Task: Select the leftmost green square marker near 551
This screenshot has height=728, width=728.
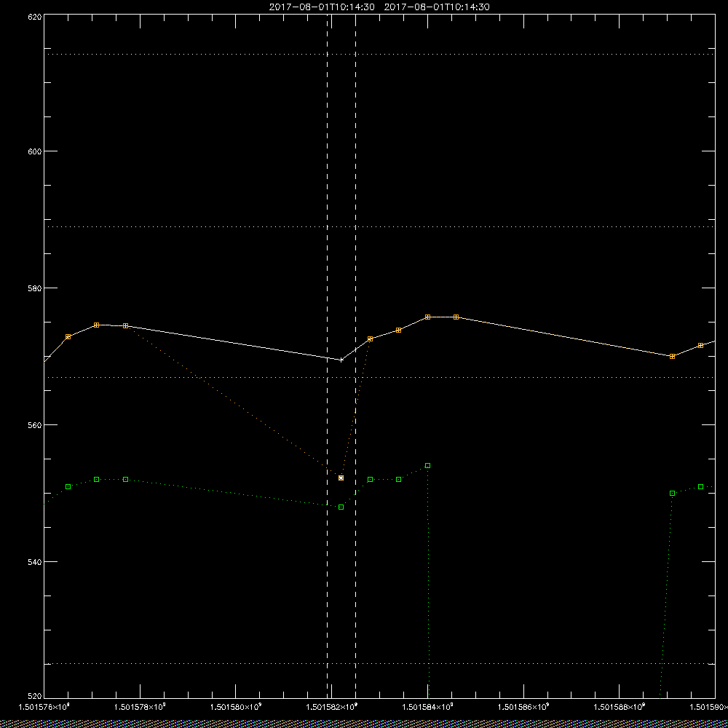Action: (x=68, y=486)
